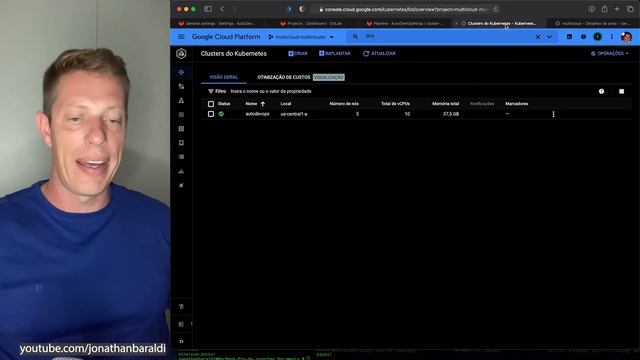Tick the select-all checkbox in the header
Image resolution: width=640 pixels, height=360 pixels.
pyautogui.click(x=211, y=104)
